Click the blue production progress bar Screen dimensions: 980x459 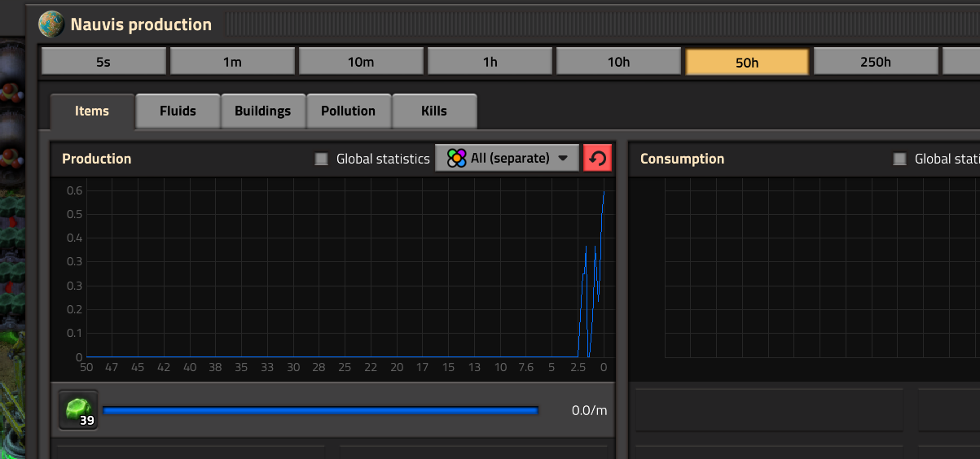(x=320, y=410)
